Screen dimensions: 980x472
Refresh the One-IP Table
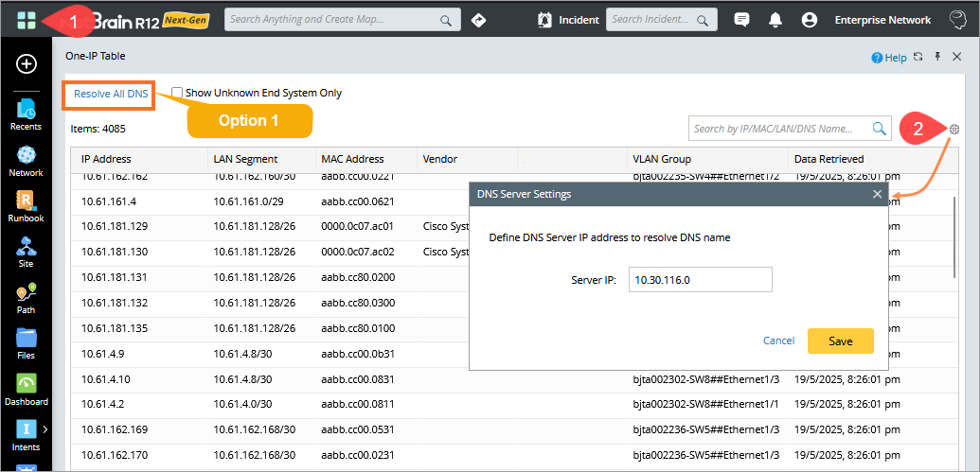coord(918,57)
